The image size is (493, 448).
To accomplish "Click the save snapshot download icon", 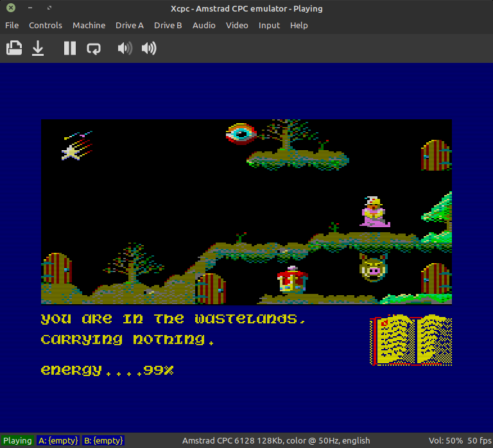I will (38, 48).
